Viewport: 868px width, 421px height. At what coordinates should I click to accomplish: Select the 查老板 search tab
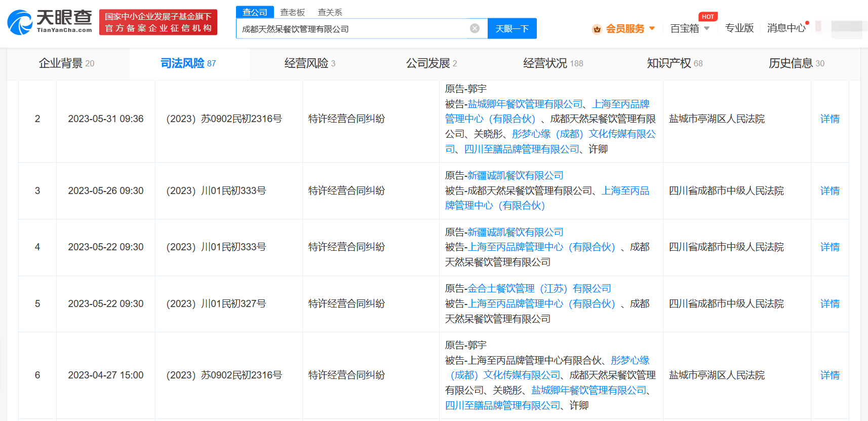293,12
